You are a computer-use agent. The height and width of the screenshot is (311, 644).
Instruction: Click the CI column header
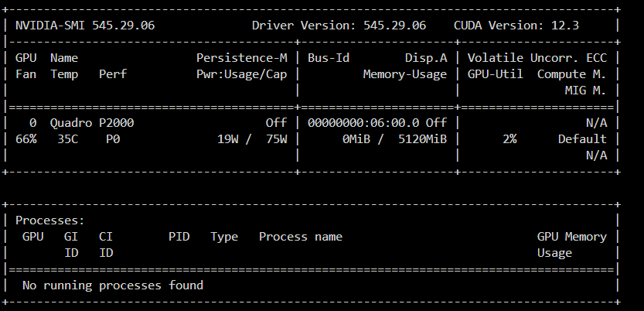coord(106,237)
